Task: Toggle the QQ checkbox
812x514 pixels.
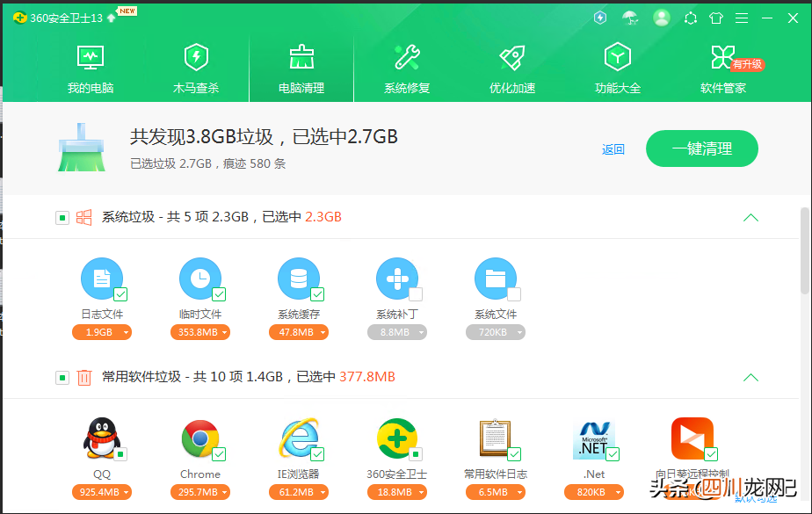Action: (x=120, y=454)
